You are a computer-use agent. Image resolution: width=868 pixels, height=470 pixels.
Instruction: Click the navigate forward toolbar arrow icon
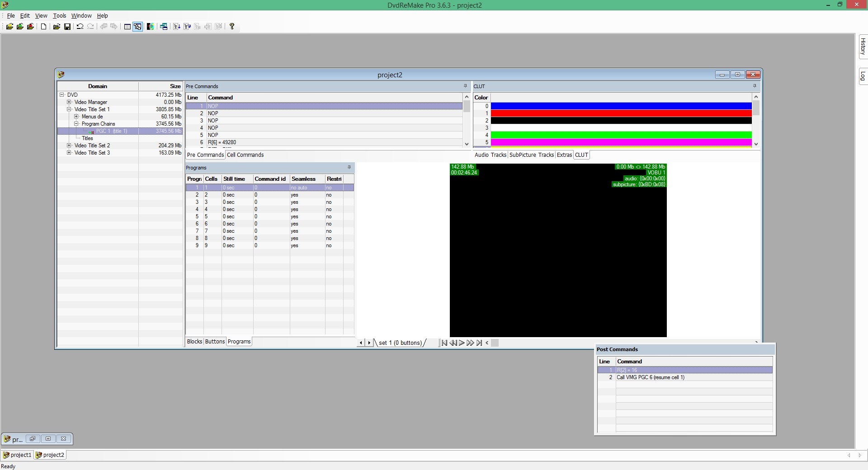click(114, 27)
